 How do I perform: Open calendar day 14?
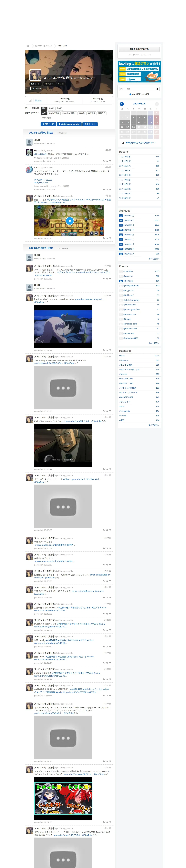(151, 122)
